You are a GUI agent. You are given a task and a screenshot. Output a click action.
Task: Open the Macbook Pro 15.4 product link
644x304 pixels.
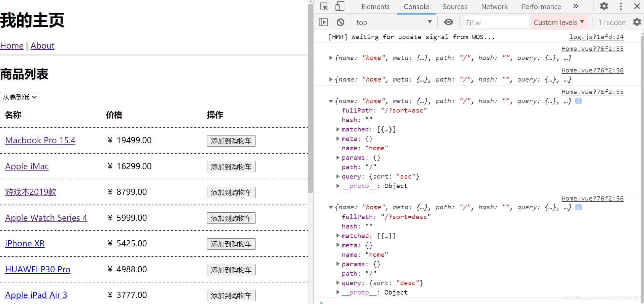pyautogui.click(x=40, y=140)
